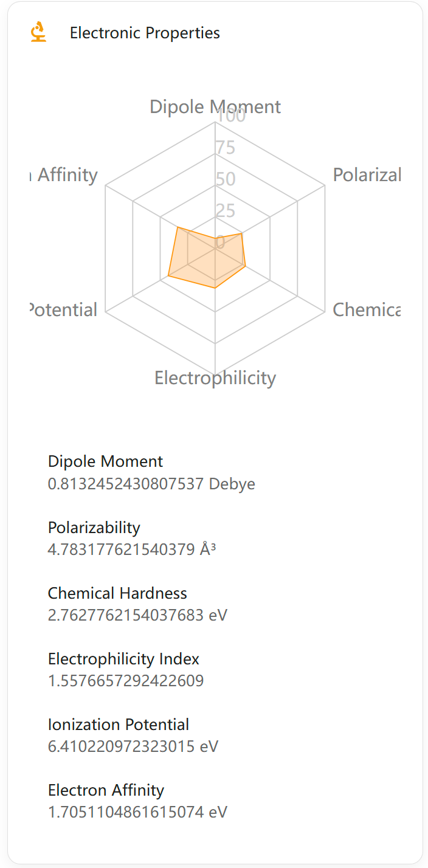Click the truncated Chemical axis label

(367, 310)
